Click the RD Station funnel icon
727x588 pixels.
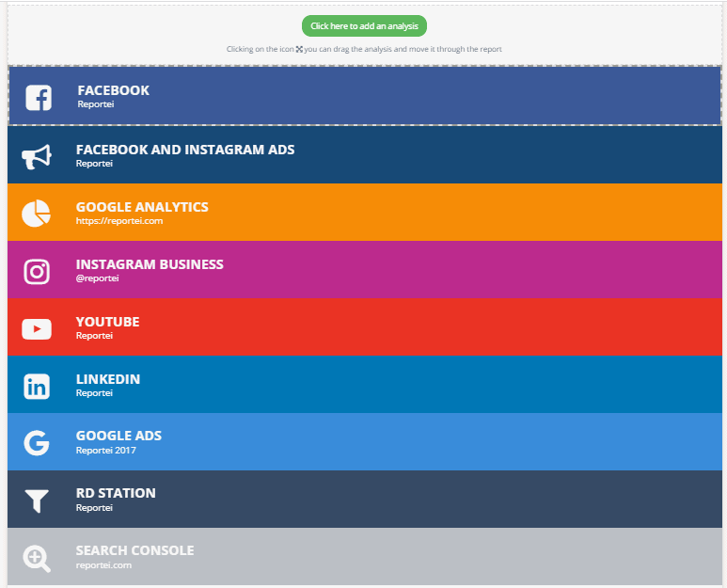pyautogui.click(x=37, y=501)
